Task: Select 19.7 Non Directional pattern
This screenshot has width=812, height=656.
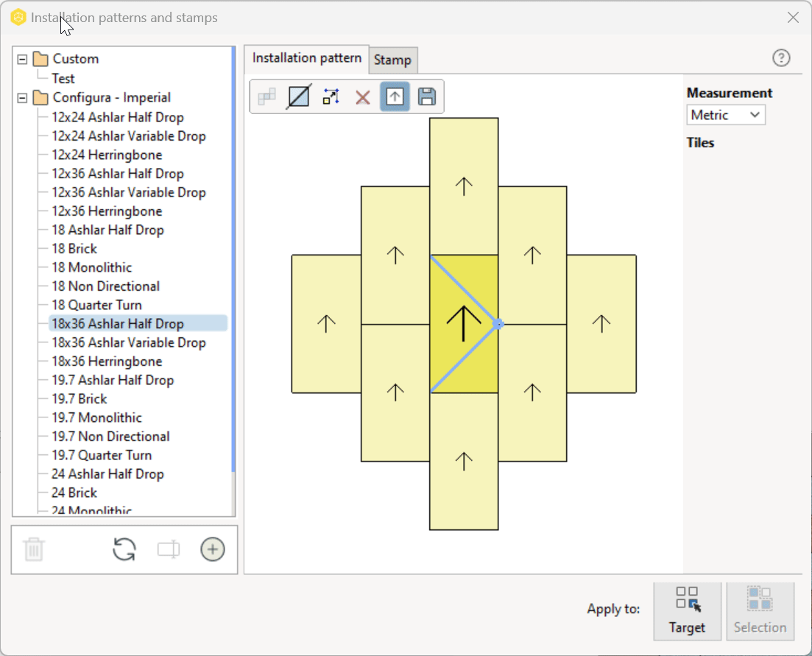Action: (110, 436)
